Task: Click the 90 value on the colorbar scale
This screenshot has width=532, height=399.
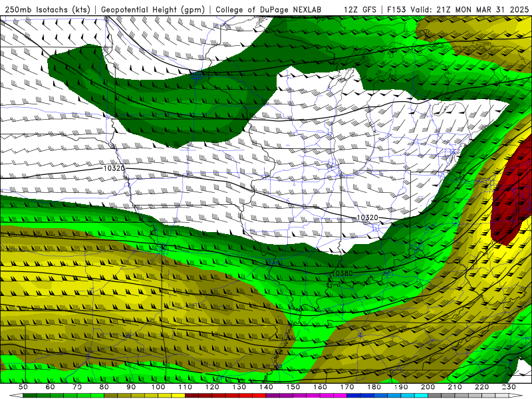Action: pyautogui.click(x=131, y=387)
